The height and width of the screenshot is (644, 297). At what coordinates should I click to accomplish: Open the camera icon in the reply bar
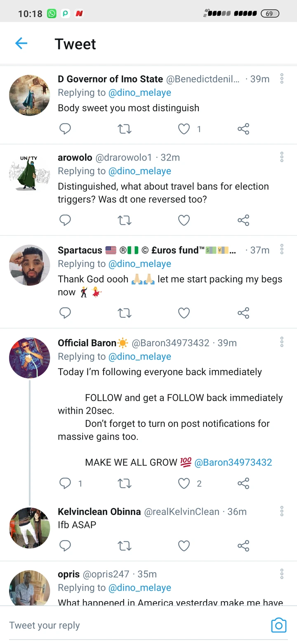(x=278, y=625)
